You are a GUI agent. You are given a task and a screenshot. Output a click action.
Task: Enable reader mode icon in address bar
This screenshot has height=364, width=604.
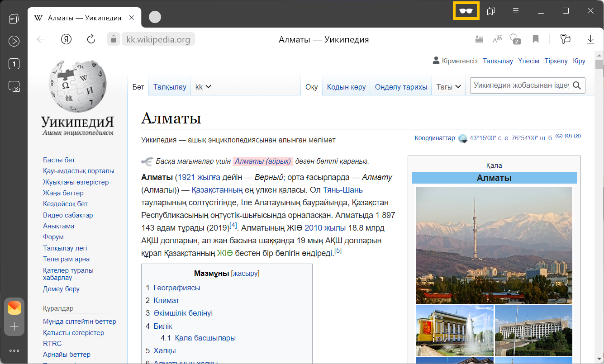pos(479,39)
